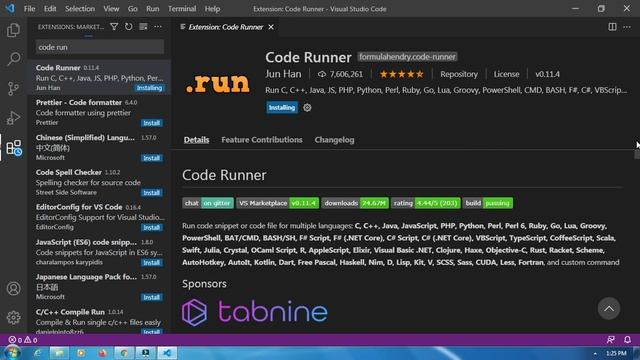
Task: Open the Run and Debug view
Action: point(13,118)
